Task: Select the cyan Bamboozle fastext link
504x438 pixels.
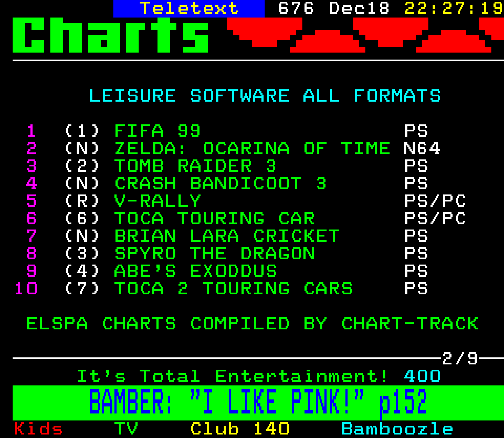Action: [397, 429]
